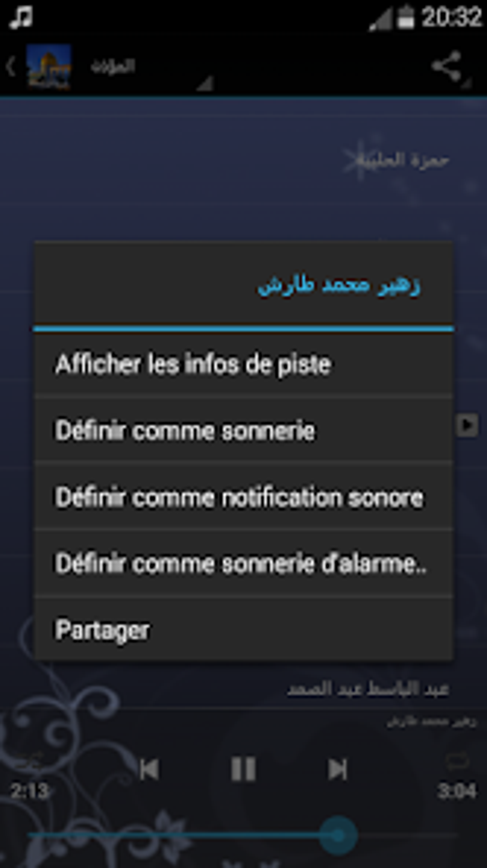This screenshot has width=487, height=868.
Task: Select Afficher les infos de piste
Action: (x=243, y=365)
